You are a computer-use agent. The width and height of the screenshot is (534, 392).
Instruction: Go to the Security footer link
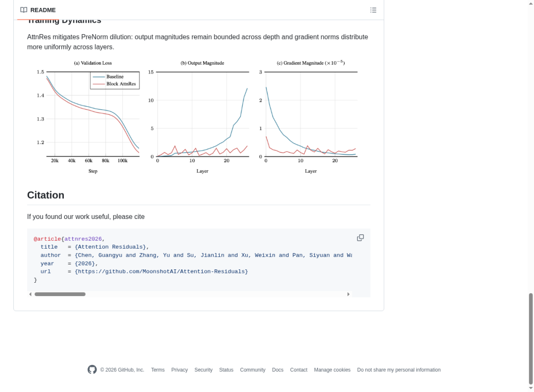pyautogui.click(x=203, y=370)
